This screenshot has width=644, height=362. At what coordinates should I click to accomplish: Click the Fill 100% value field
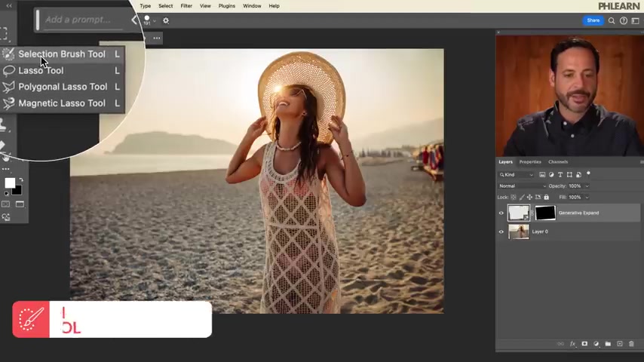(575, 198)
